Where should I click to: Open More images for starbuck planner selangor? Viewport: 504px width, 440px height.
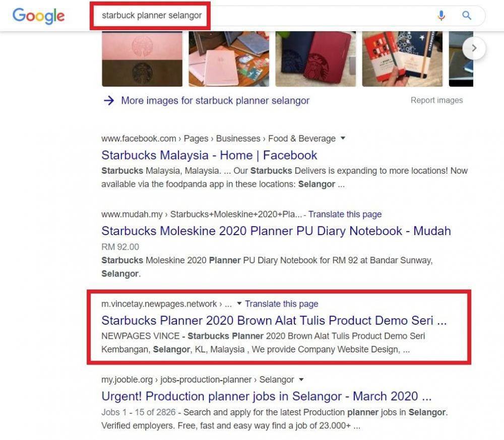pyautogui.click(x=215, y=101)
